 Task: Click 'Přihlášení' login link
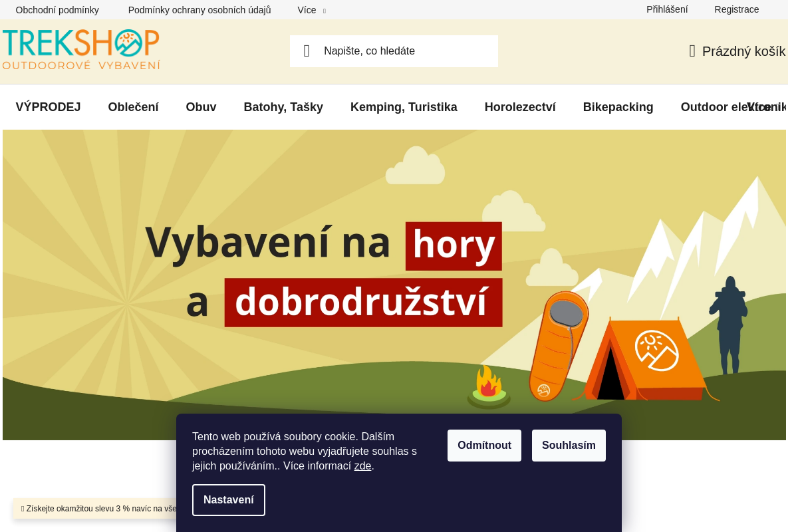point(667,9)
